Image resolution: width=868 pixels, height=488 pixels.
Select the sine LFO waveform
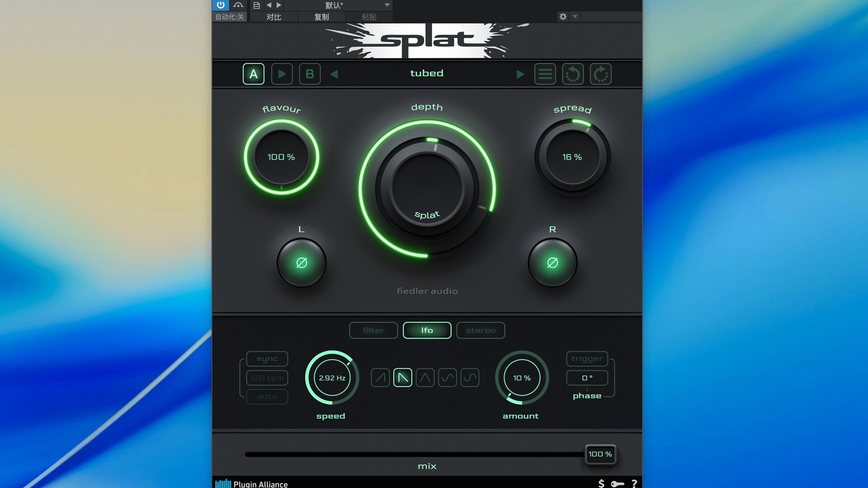pyautogui.click(x=448, y=378)
